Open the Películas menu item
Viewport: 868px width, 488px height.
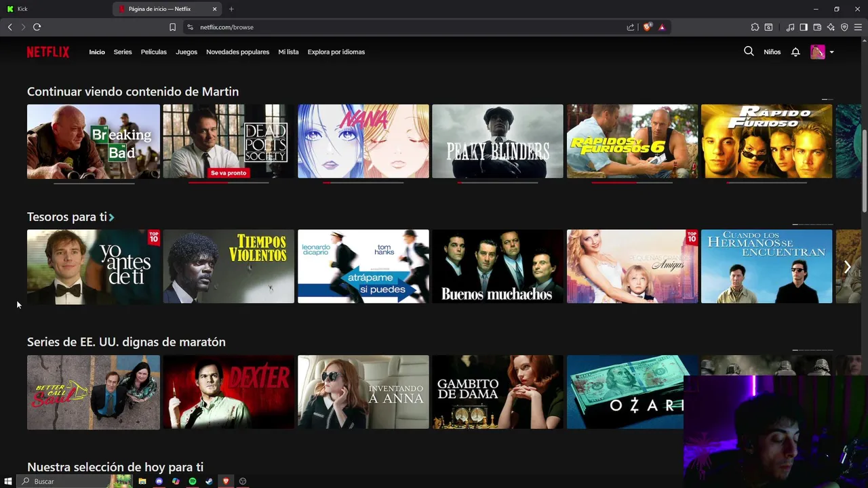point(154,52)
